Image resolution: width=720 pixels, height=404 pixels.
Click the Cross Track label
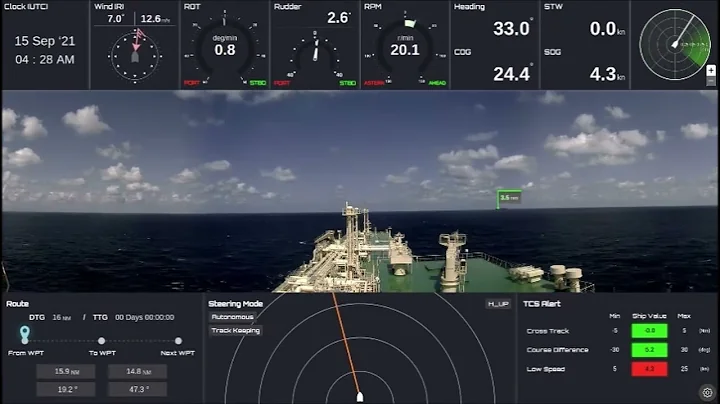[548, 331]
